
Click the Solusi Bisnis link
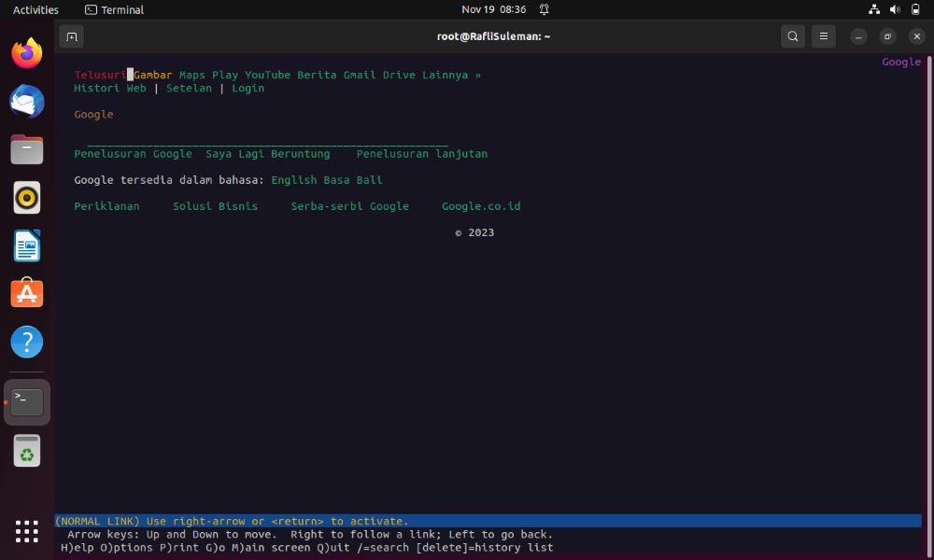tap(215, 206)
